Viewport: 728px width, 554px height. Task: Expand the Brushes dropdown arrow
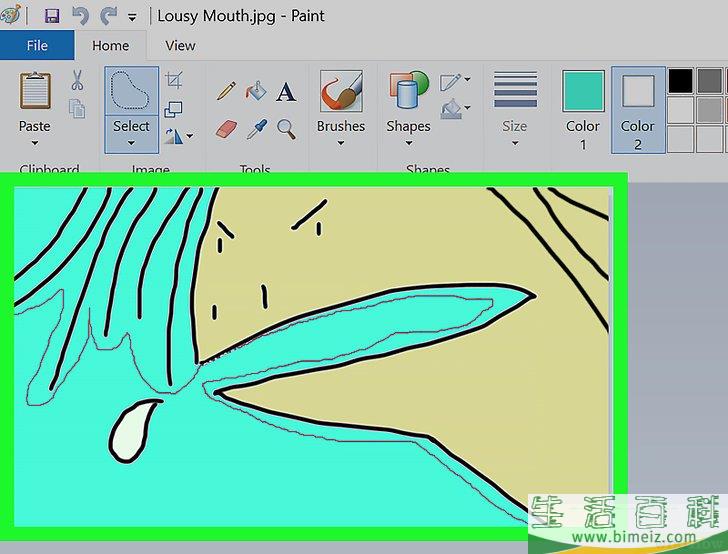click(x=341, y=143)
